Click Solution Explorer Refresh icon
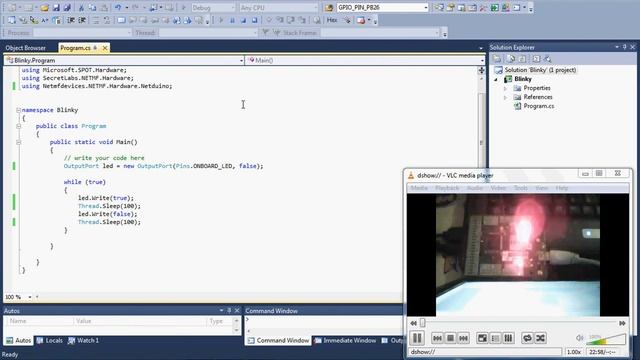Screen dimensions: 640x360 point(522,59)
